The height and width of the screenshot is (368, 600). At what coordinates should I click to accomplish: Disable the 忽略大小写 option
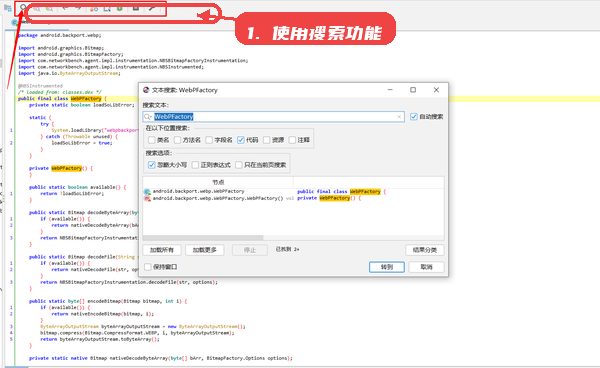[152, 165]
